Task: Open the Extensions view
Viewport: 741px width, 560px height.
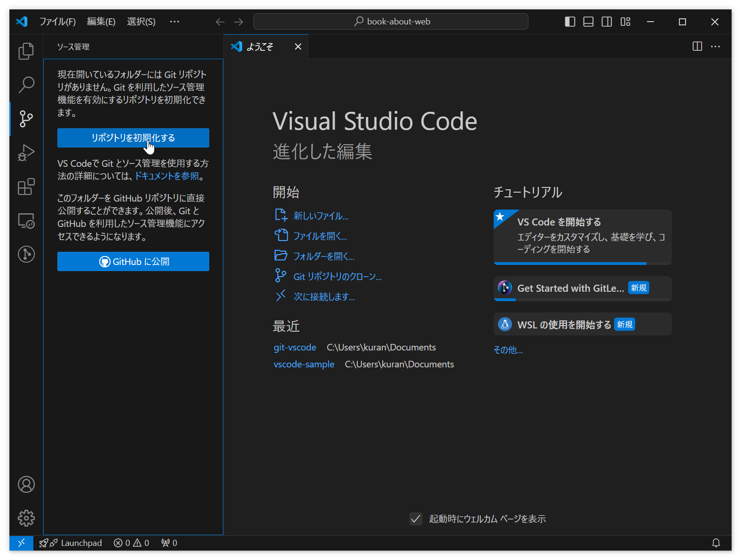Action: coord(26,187)
